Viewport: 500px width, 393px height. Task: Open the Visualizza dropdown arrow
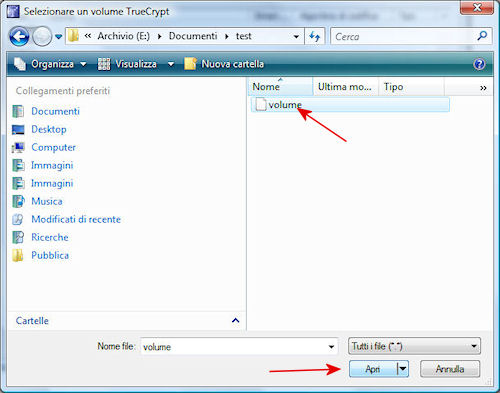(x=171, y=64)
